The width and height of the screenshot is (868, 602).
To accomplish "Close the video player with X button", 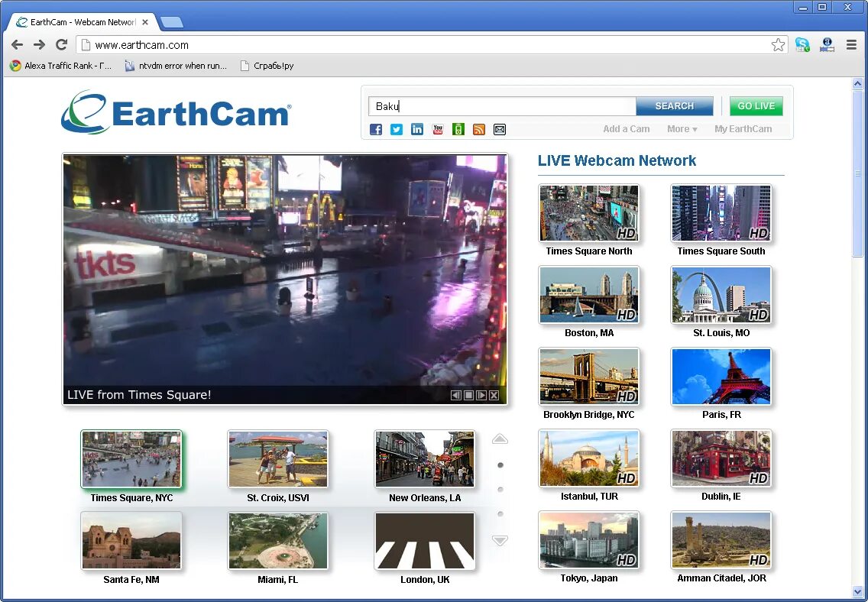I will 494,395.
